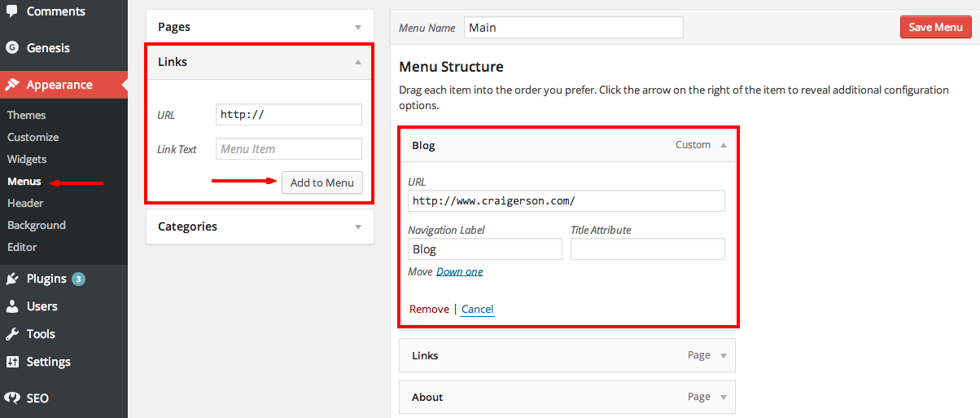
Task: Open the Widgets submenu item
Action: pyautogui.click(x=27, y=159)
